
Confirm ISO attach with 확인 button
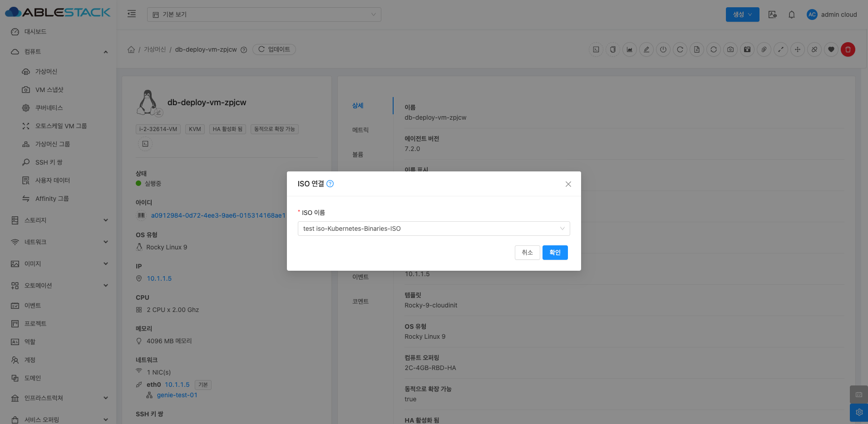click(555, 253)
